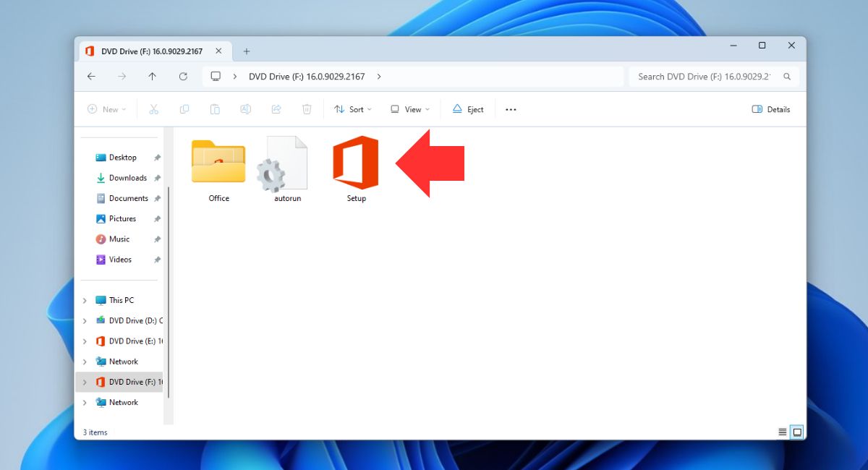Click the Eject button

[468, 108]
